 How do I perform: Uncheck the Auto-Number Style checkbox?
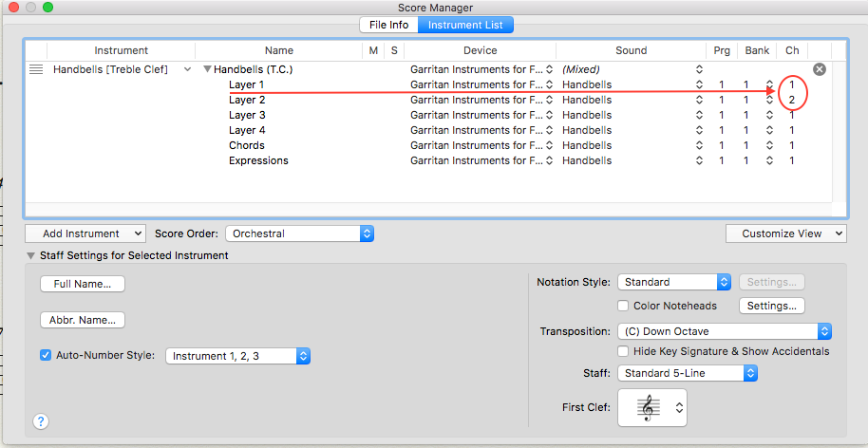[46, 356]
